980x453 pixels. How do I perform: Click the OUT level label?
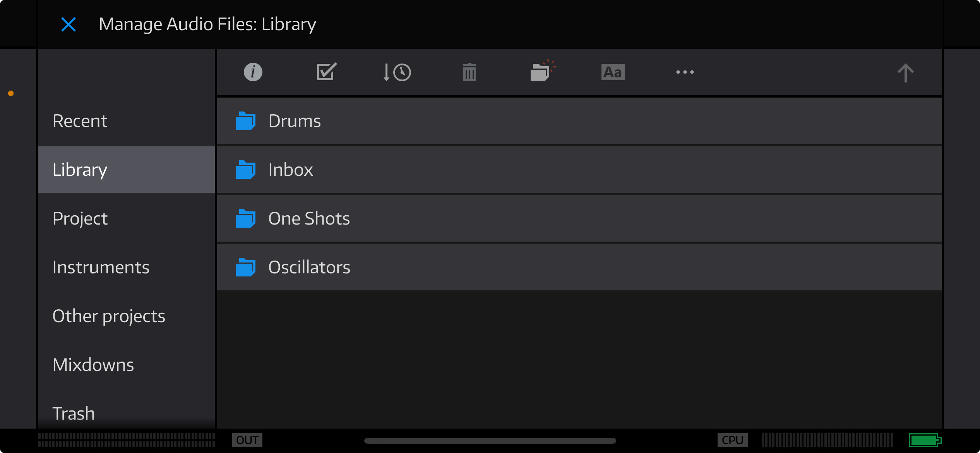tap(247, 440)
